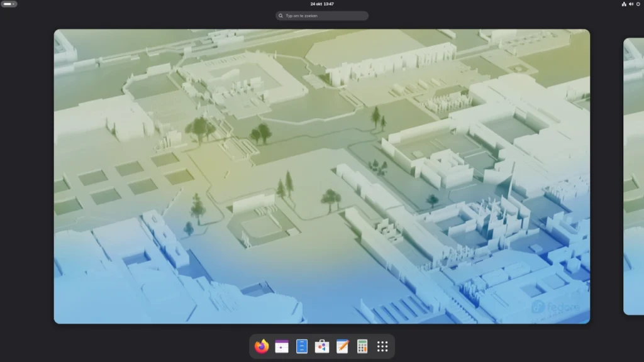
Task: Open the clock showing 24 okt 13:47
Action: click(x=322, y=4)
